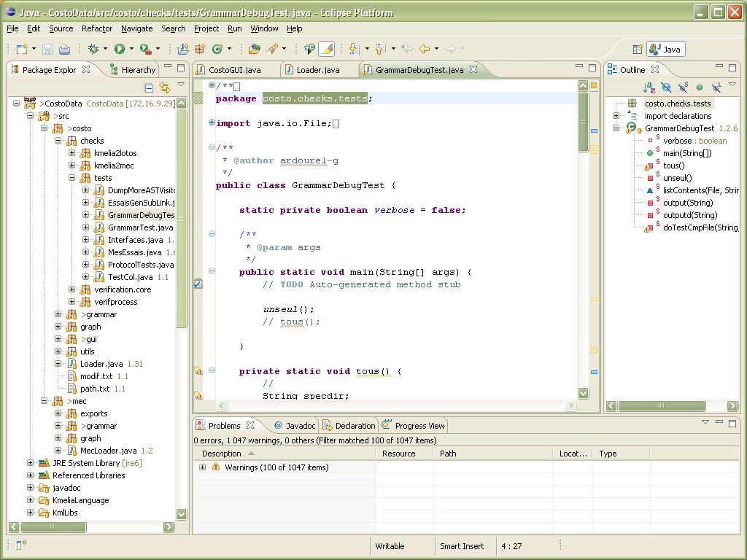The image size is (747, 560).
Task: Select ProtocolTests.java in Package Explorer
Action: coord(140,265)
